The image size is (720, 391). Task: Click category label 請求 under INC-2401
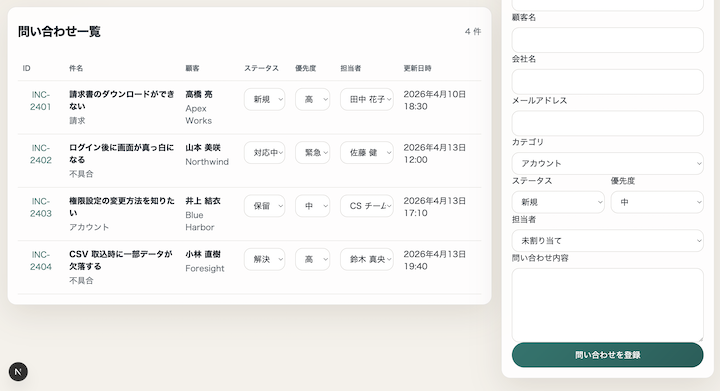[77, 120]
